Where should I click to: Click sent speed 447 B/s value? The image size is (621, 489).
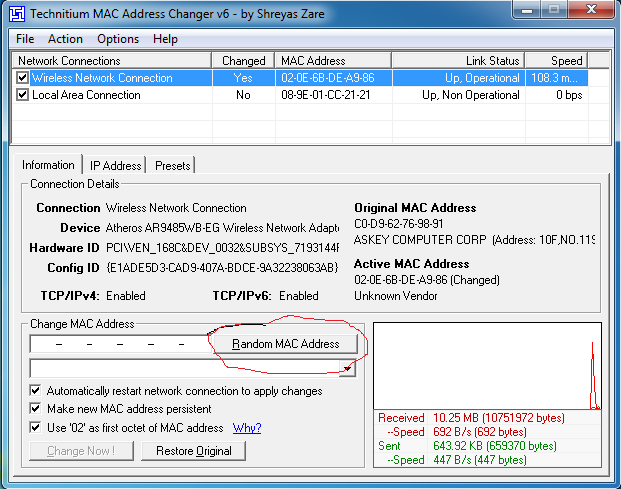[x=480, y=460]
